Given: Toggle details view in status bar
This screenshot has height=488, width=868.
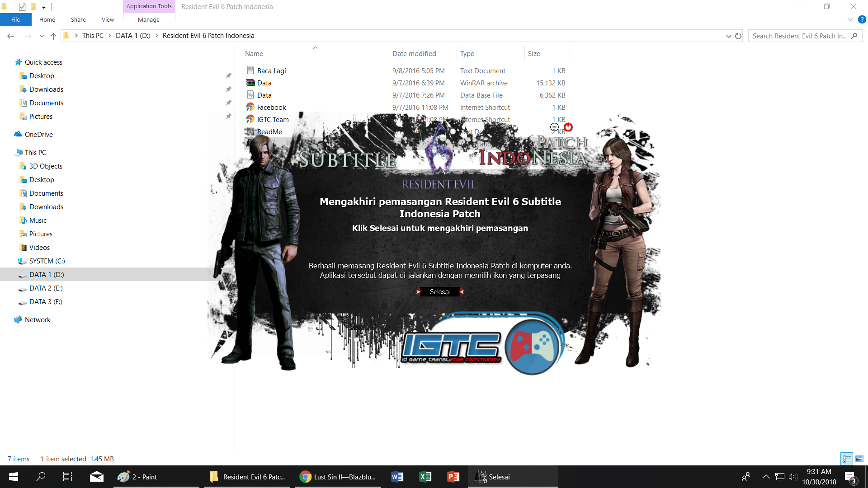Looking at the screenshot, I should pos(847,459).
